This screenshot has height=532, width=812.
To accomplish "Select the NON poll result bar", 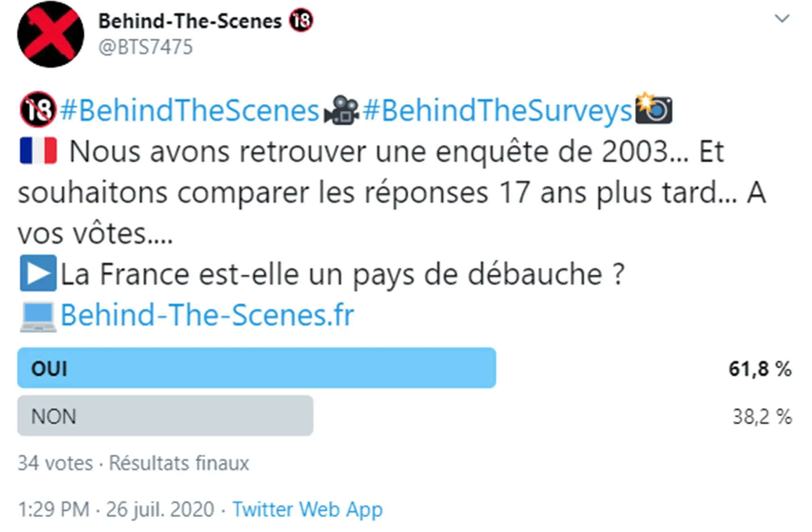I will coord(165,416).
